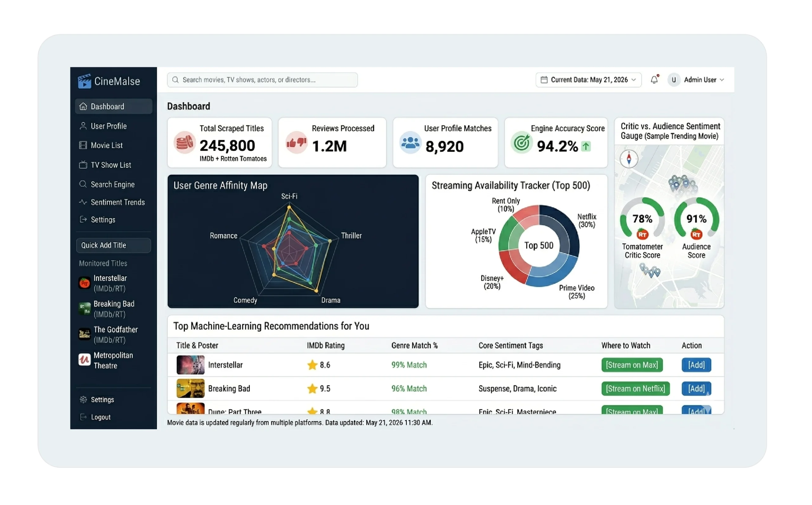Expand the Current Data date dropdown

tap(588, 80)
